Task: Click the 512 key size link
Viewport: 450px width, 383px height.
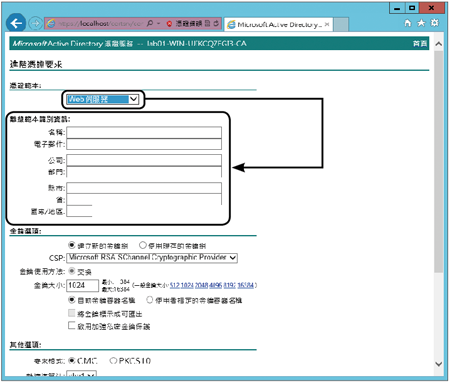Action: click(x=174, y=285)
